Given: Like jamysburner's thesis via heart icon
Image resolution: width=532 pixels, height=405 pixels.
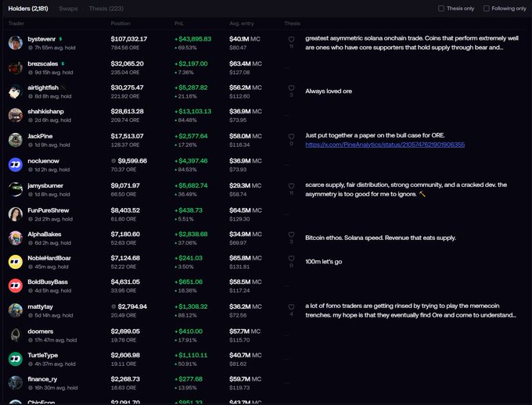Looking at the screenshot, I should [x=291, y=186].
